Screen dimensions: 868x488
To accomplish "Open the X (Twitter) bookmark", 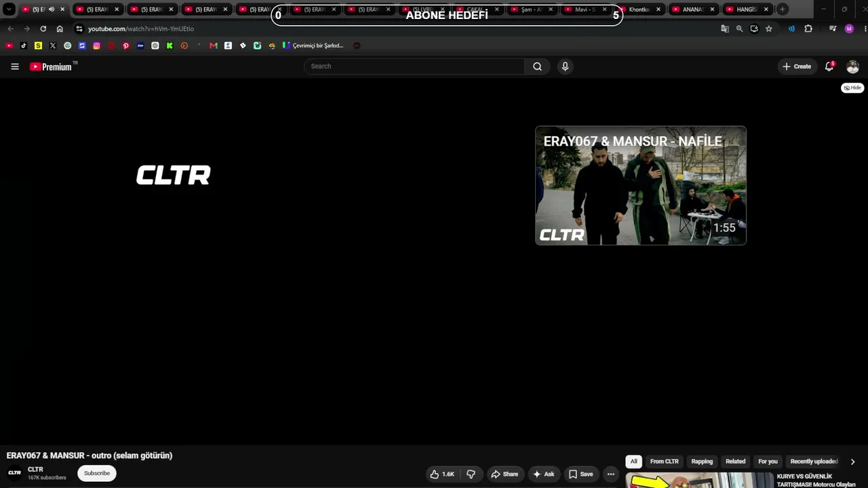I will pyautogui.click(x=53, y=45).
